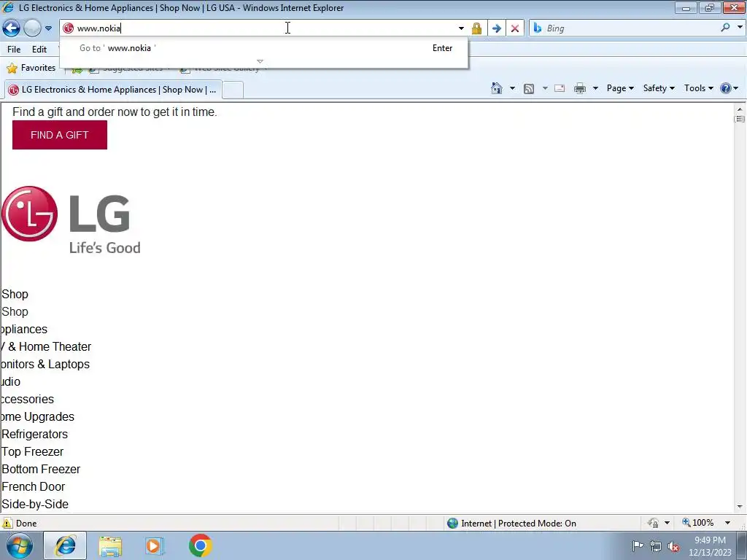Expand the address bar autocomplete dropdown
The height and width of the screenshot is (560, 747).
(x=461, y=28)
